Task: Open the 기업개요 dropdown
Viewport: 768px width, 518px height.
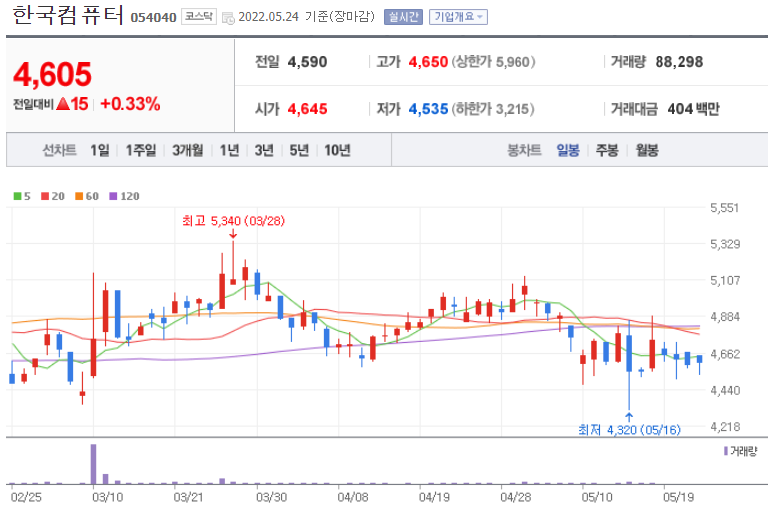Action: tap(458, 17)
